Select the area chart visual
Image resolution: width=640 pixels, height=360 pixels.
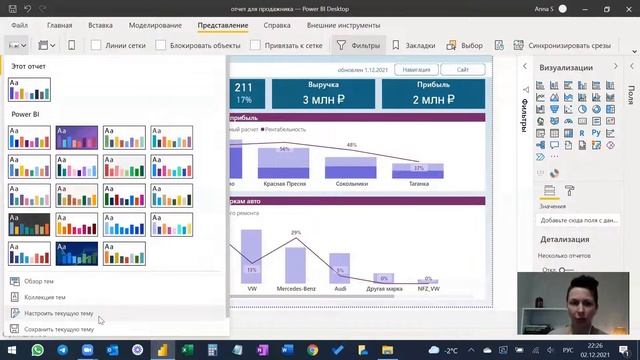554,97
